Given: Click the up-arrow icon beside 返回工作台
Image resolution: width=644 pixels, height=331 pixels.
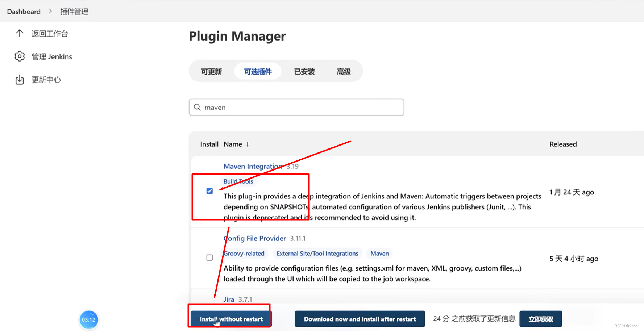Looking at the screenshot, I should click(x=20, y=34).
